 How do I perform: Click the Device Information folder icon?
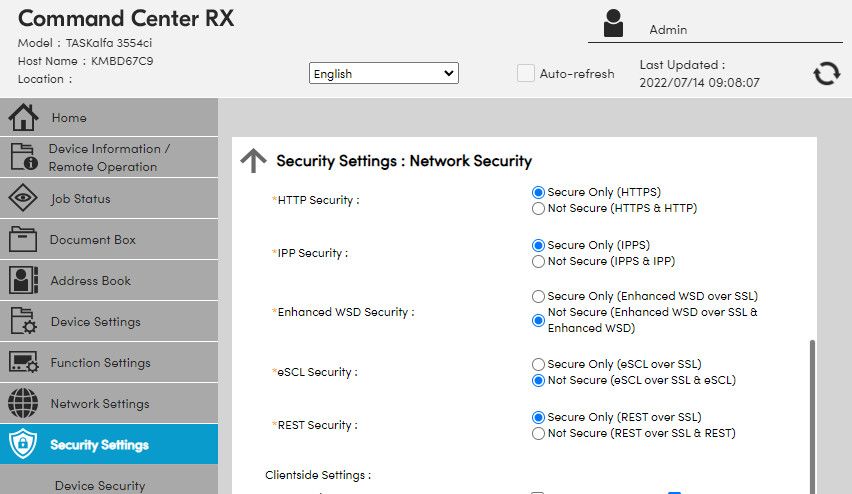(24, 157)
